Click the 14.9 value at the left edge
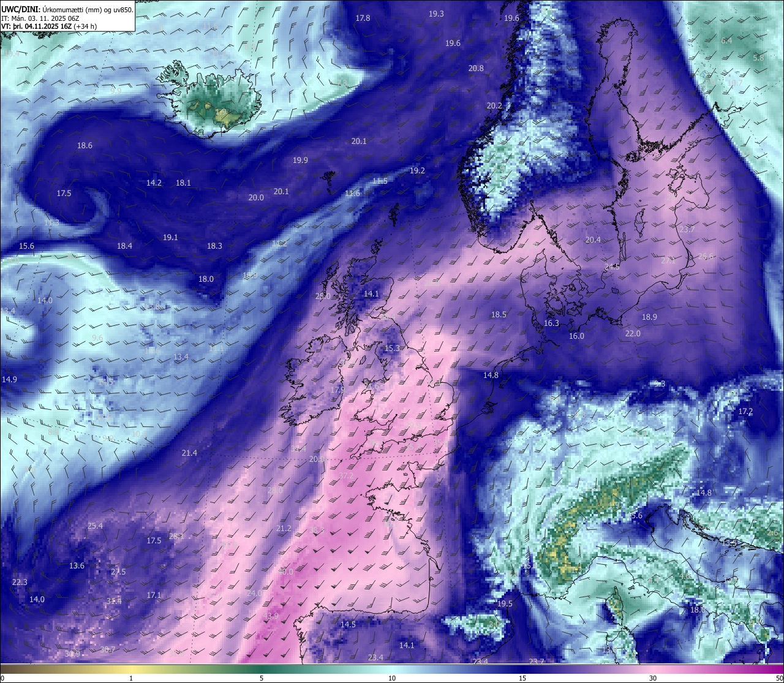The width and height of the screenshot is (784, 683). pos(9,380)
